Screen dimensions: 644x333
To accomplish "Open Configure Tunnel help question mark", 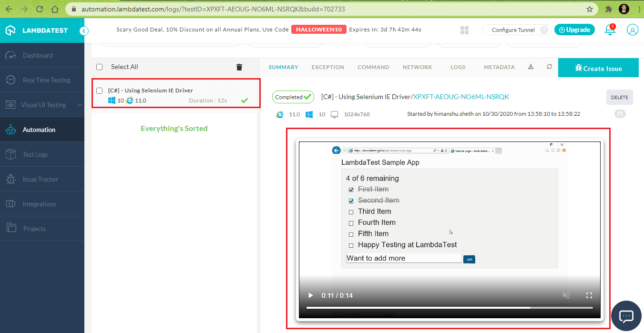I will tap(543, 30).
